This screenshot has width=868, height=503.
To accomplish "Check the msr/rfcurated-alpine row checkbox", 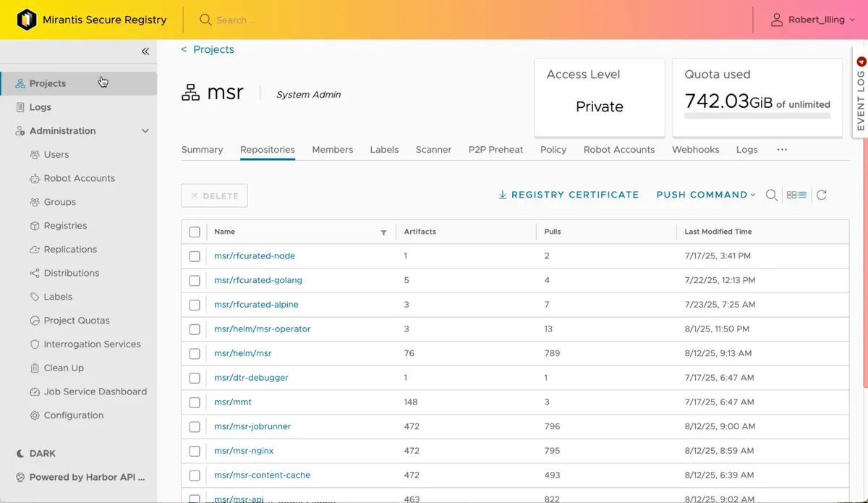I will [195, 305].
